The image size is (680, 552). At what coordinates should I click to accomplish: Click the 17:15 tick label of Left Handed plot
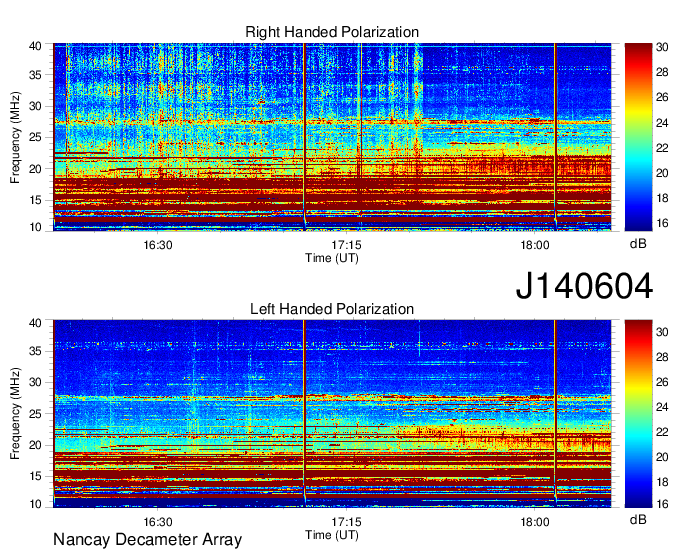coord(347,522)
